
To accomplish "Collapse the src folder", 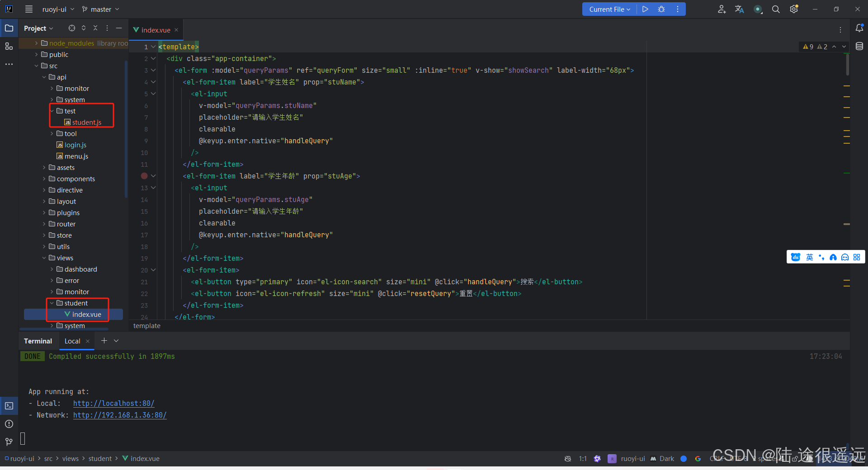I will click(37, 66).
